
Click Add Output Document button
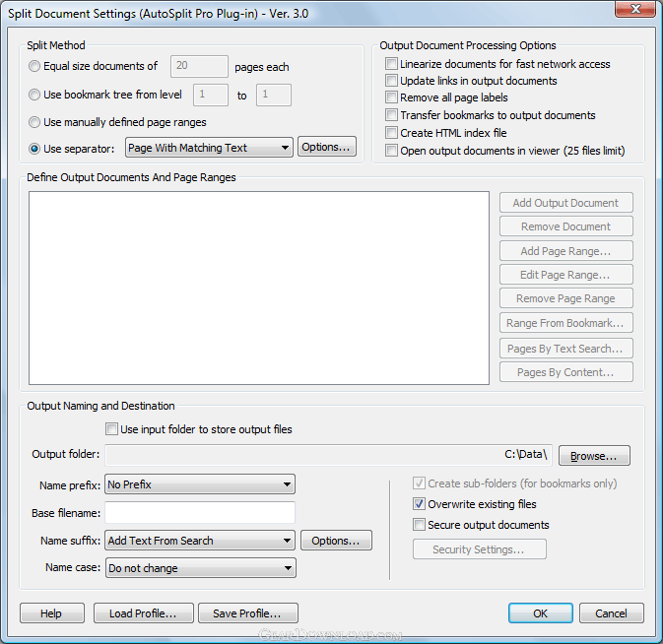(565, 203)
